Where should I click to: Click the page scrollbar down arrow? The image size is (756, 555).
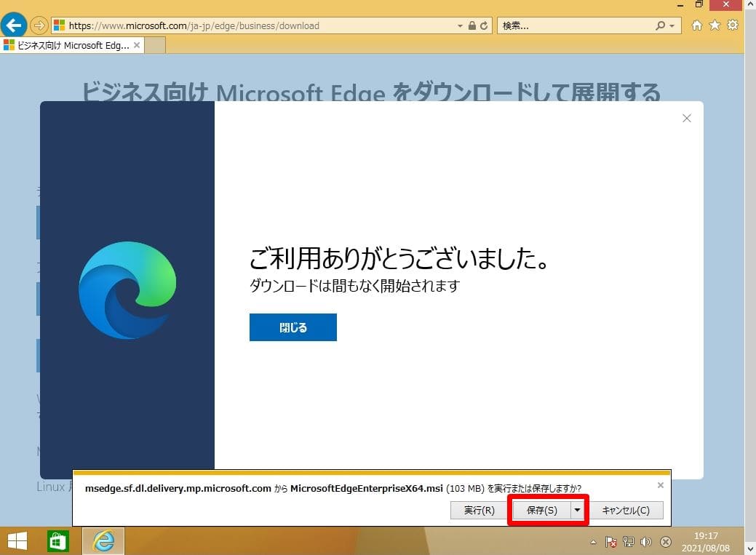click(750, 548)
